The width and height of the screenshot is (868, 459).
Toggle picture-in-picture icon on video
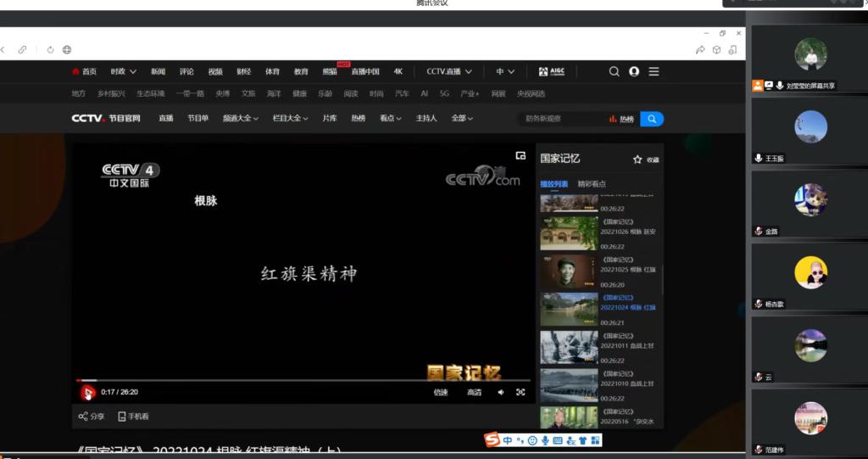click(x=520, y=155)
